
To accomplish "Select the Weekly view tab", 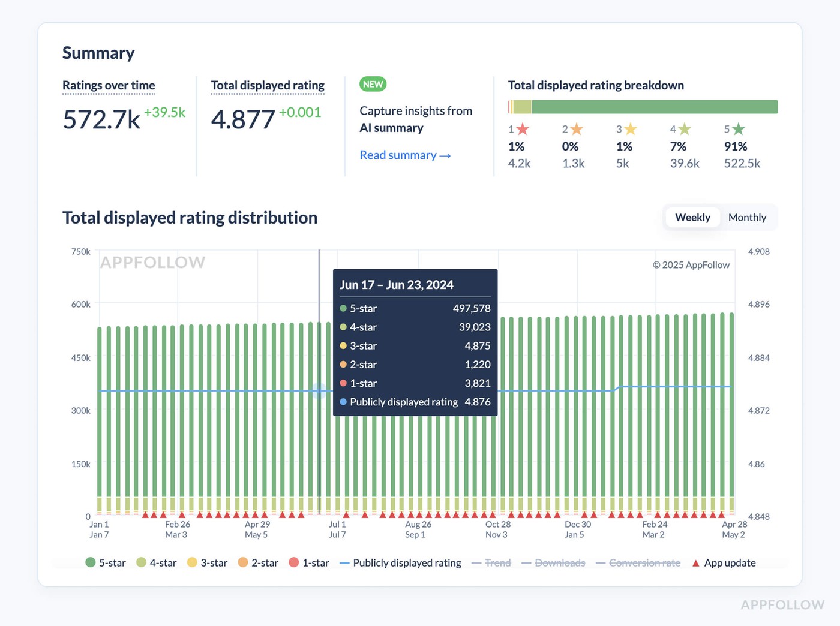I will pos(692,217).
